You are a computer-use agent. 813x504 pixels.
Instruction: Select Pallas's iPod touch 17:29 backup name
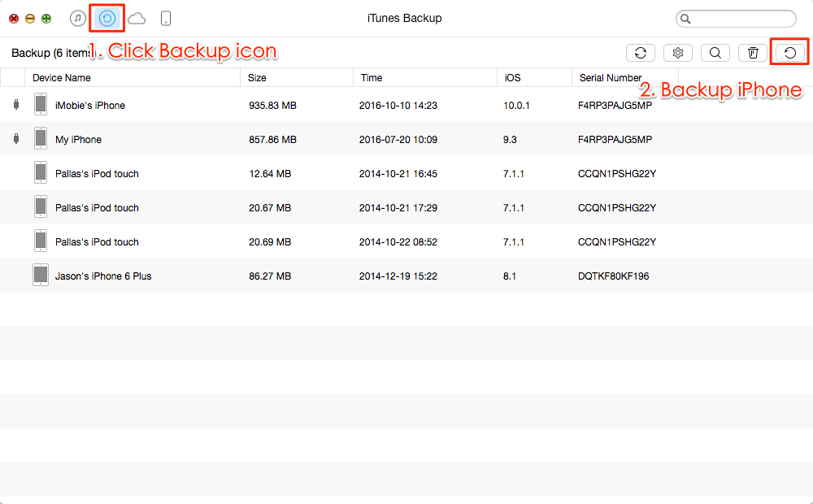click(x=97, y=208)
